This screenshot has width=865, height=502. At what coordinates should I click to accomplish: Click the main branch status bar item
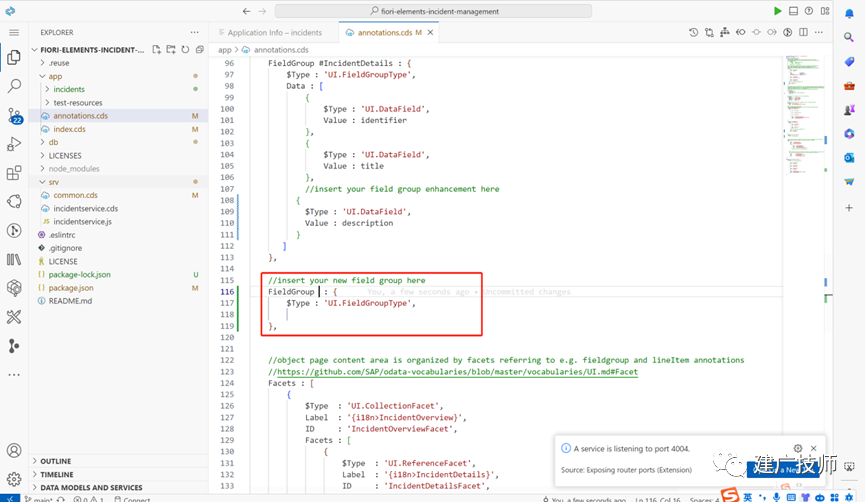39,499
